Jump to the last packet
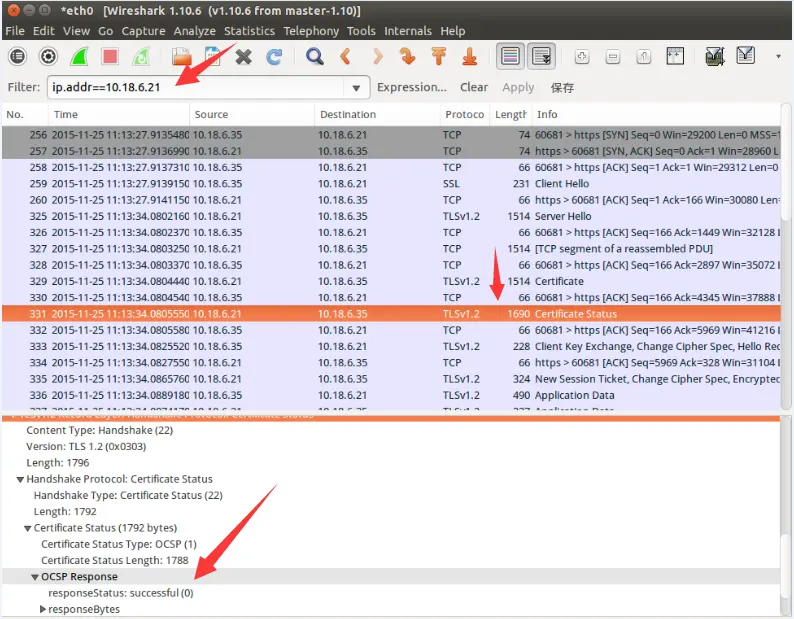This screenshot has width=794, height=619. pyautogui.click(x=469, y=56)
